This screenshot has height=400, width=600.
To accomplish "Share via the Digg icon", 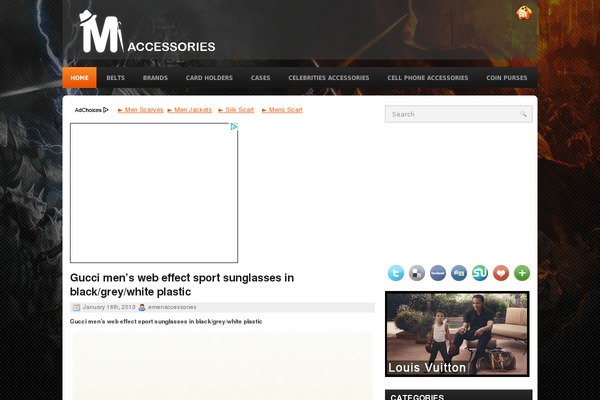I will click(459, 273).
